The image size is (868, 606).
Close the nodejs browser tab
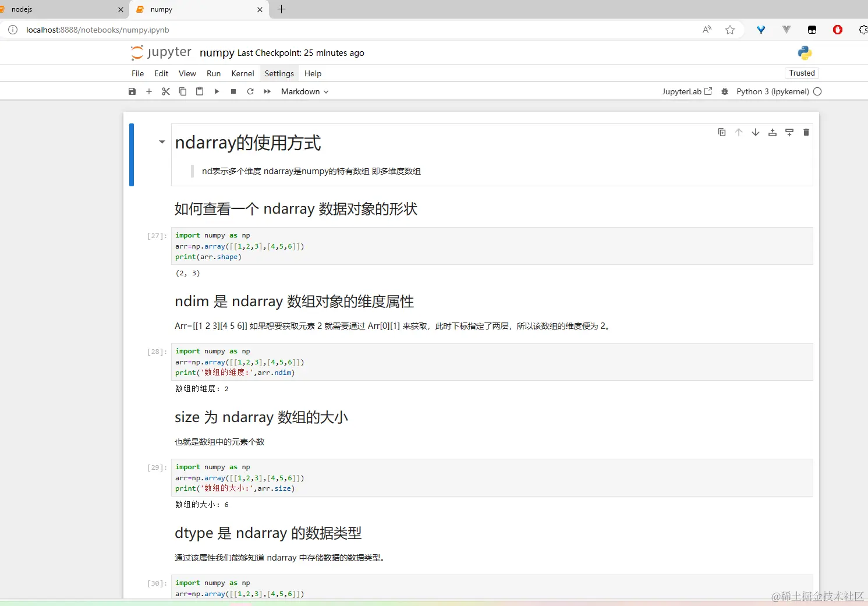(121, 9)
